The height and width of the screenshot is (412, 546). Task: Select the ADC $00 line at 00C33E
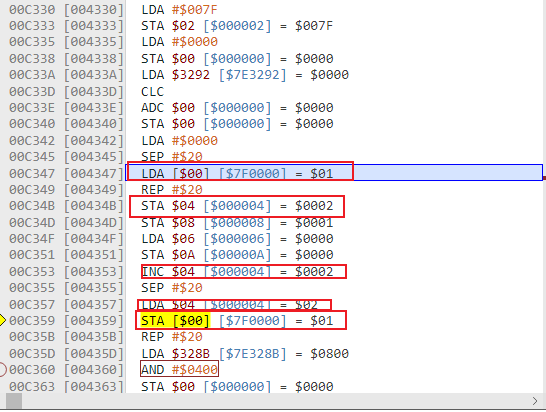tap(237, 108)
